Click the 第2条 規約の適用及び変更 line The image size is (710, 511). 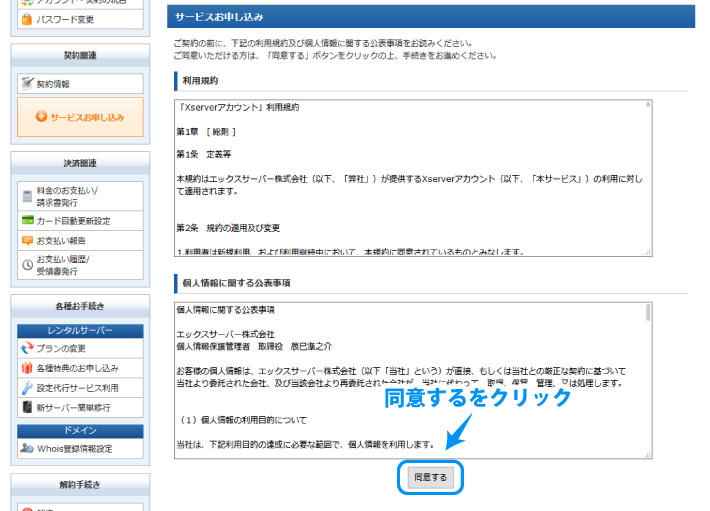point(228,228)
